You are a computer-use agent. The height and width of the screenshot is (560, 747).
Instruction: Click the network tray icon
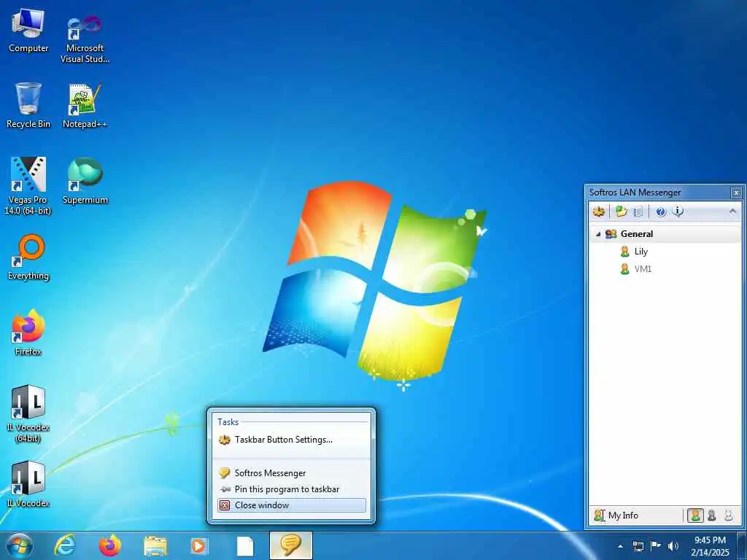click(x=638, y=546)
